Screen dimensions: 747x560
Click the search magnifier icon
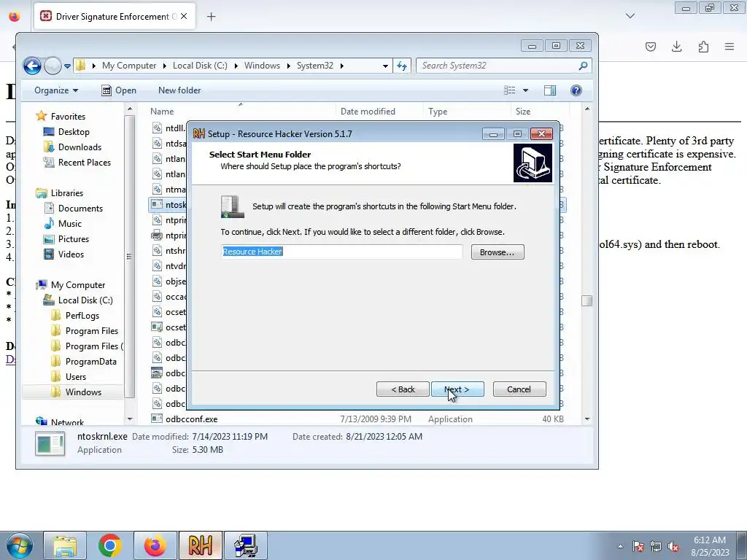(x=583, y=66)
